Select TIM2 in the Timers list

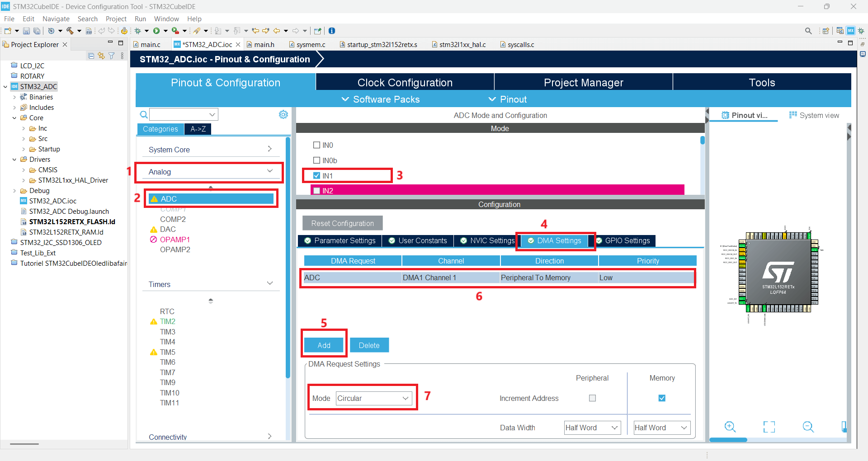168,321
